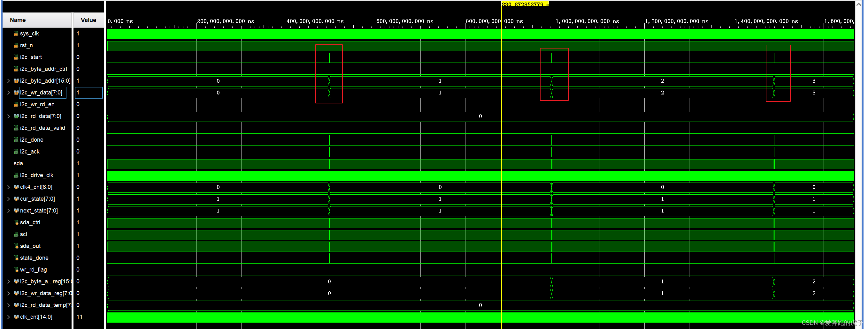Select the sys_clk signal name
Viewport: 868px width, 329px height.
29,34
